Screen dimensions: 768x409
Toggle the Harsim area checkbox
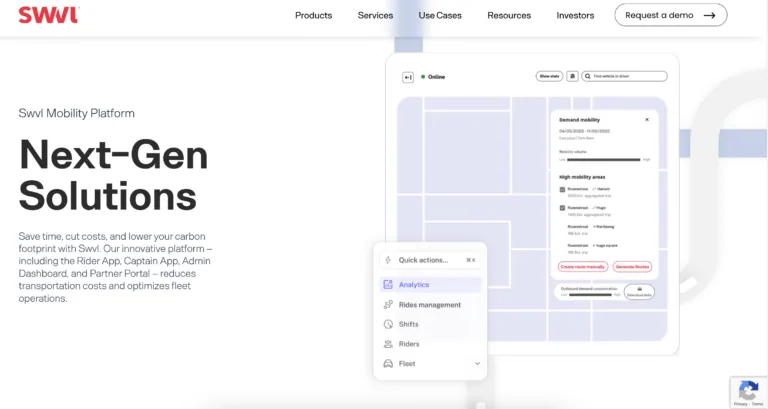pos(562,189)
